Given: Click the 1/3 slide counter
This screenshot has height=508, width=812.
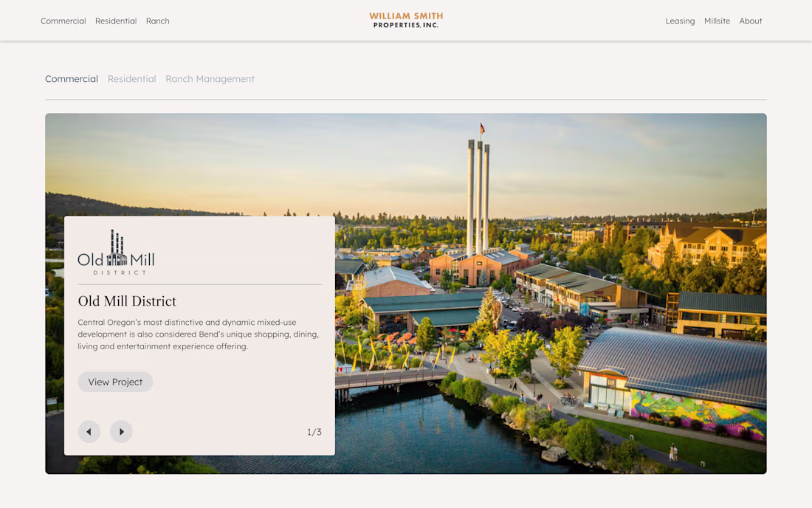Looking at the screenshot, I should point(314,432).
